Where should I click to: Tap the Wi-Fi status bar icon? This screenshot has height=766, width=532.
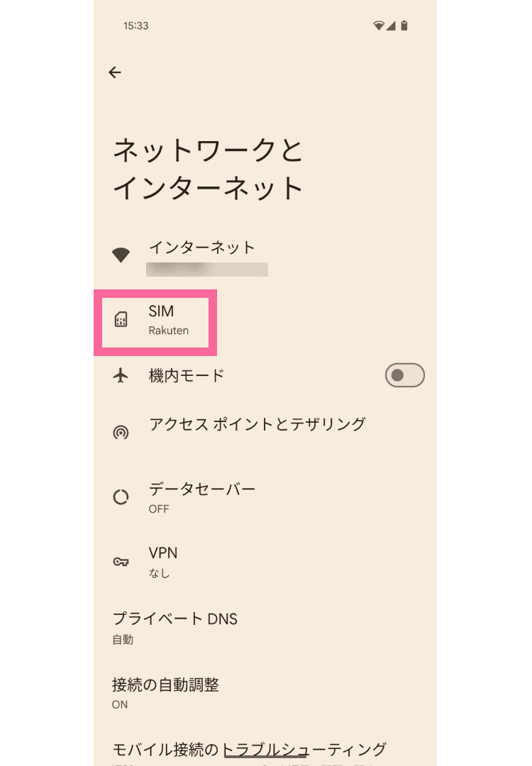[x=379, y=26]
